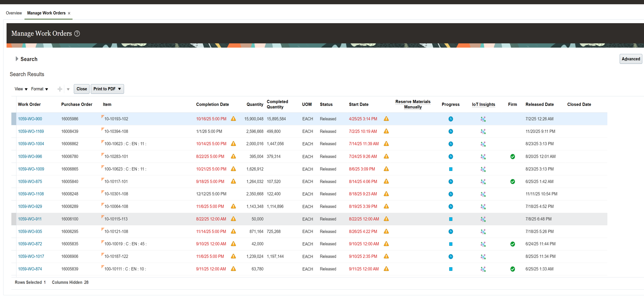This screenshot has width=644, height=304.
Task: Click firm checkmark icon for 1059-WO-996
Action: [513, 156]
